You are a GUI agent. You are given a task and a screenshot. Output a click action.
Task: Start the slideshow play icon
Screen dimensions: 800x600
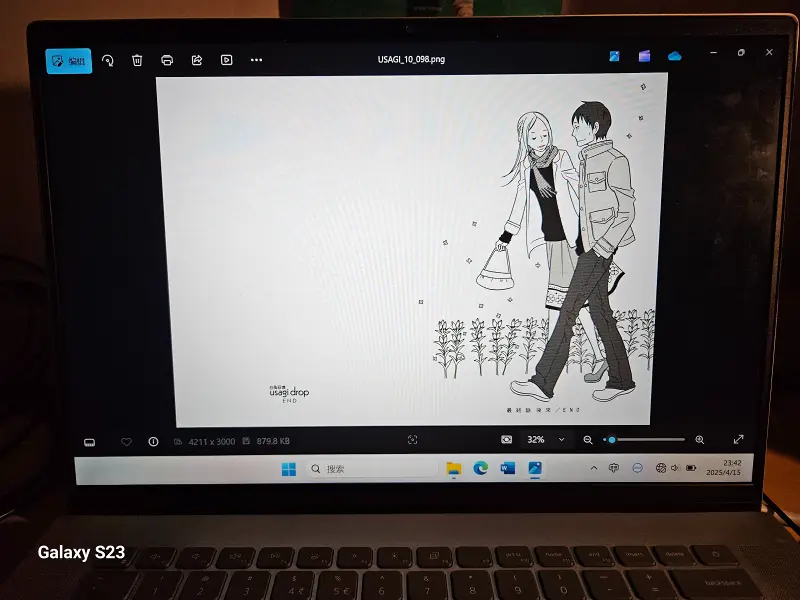point(227,60)
